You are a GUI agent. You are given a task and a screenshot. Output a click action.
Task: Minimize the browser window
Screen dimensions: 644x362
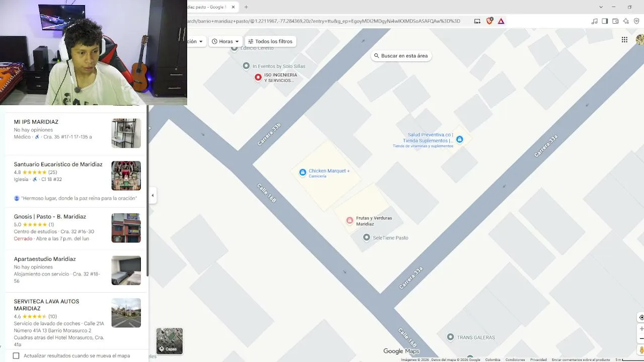click(x=614, y=7)
